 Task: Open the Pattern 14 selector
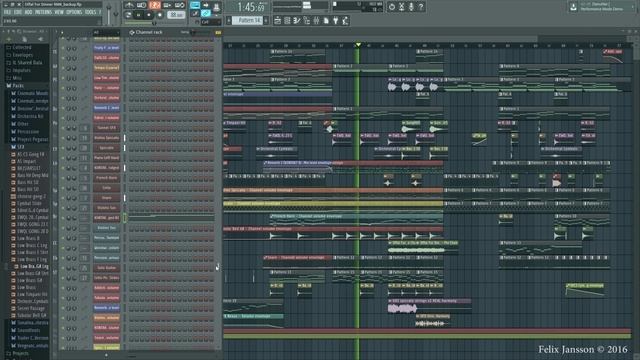coord(247,20)
